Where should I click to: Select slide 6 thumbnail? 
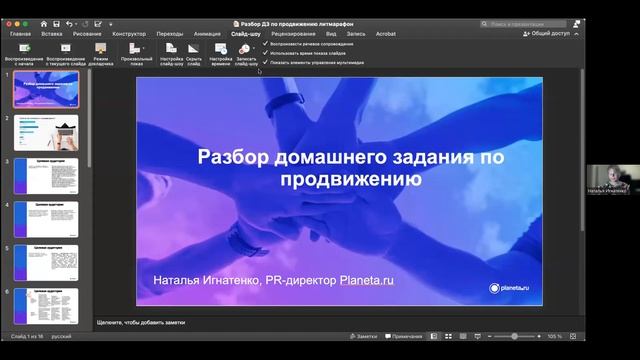coord(46,306)
